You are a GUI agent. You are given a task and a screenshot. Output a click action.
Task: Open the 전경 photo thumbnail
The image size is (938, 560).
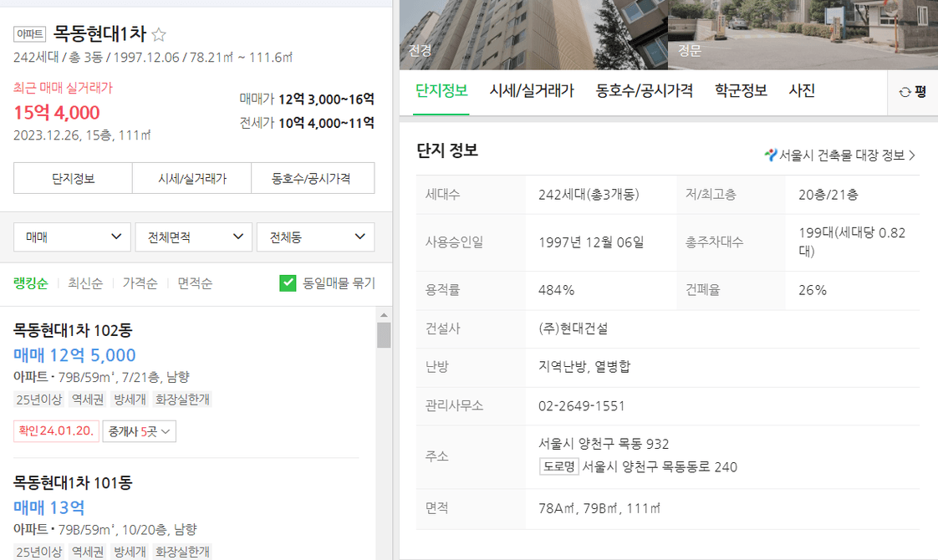[533, 35]
